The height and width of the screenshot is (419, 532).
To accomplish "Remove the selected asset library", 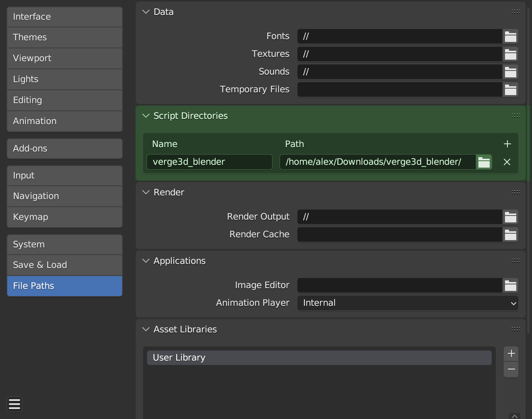I will (511, 369).
